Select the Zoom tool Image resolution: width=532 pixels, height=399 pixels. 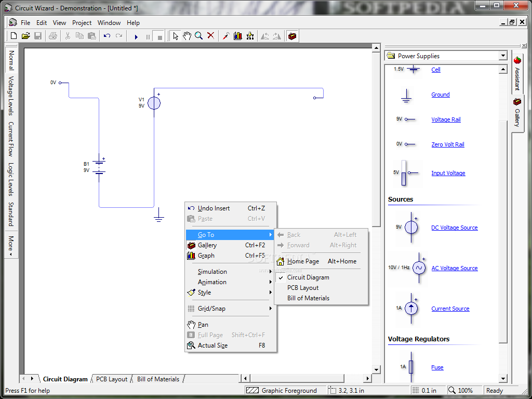coord(198,36)
